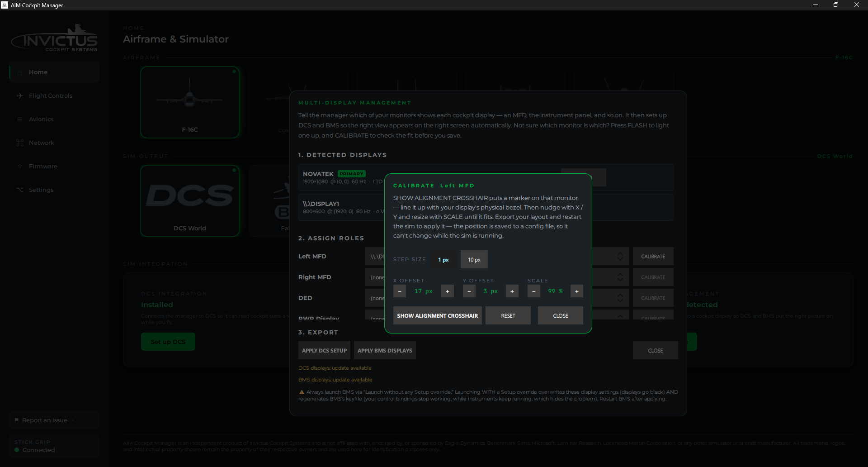The image size is (868, 467).
Task: Open Calibrate for DED row
Action: 653,298
